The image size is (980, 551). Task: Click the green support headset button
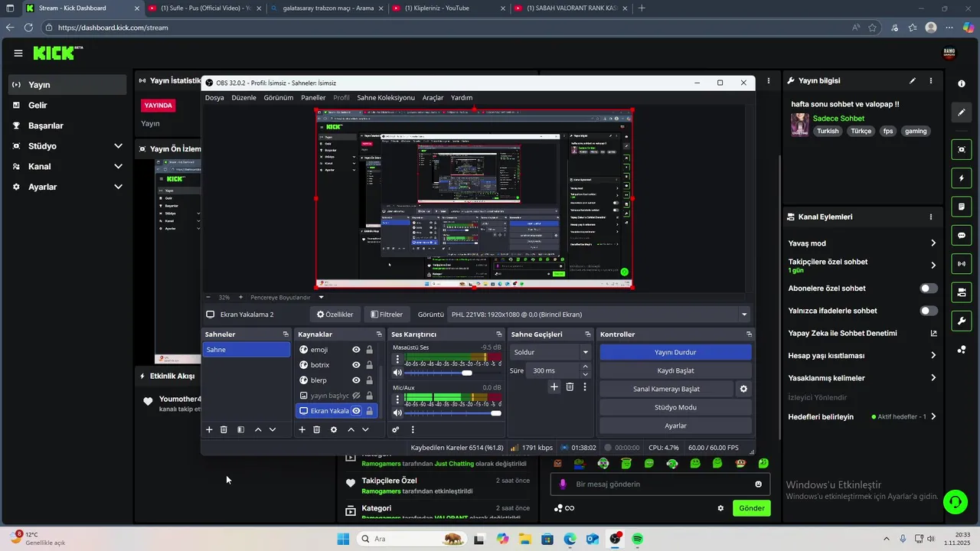click(955, 502)
